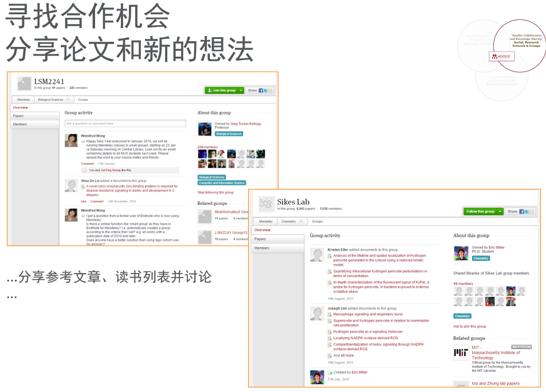Click Twitter share icon in Sikes Lab group
The height and width of the screenshot is (392, 546).
coord(527,212)
